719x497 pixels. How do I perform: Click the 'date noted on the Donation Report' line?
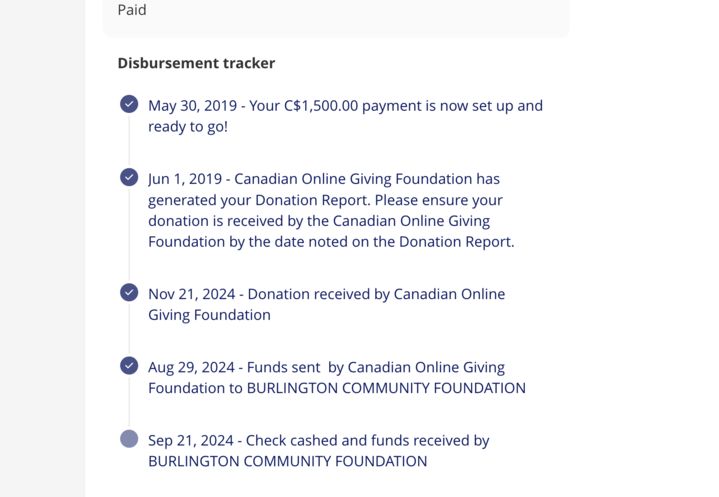[x=331, y=242]
